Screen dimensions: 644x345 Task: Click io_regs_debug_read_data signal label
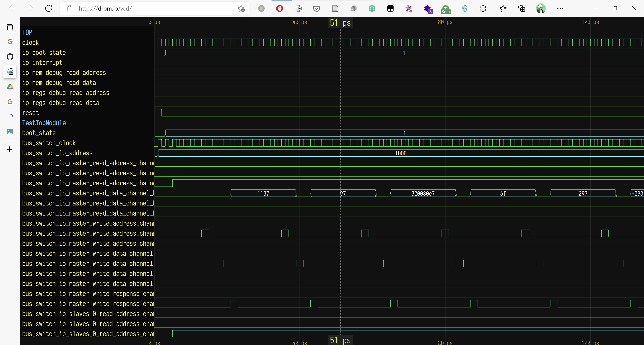click(61, 103)
